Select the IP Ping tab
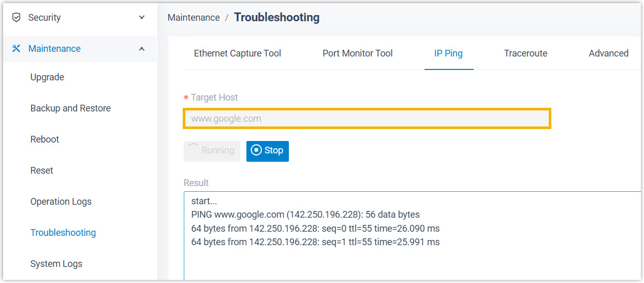The height and width of the screenshot is (283, 644). (448, 53)
